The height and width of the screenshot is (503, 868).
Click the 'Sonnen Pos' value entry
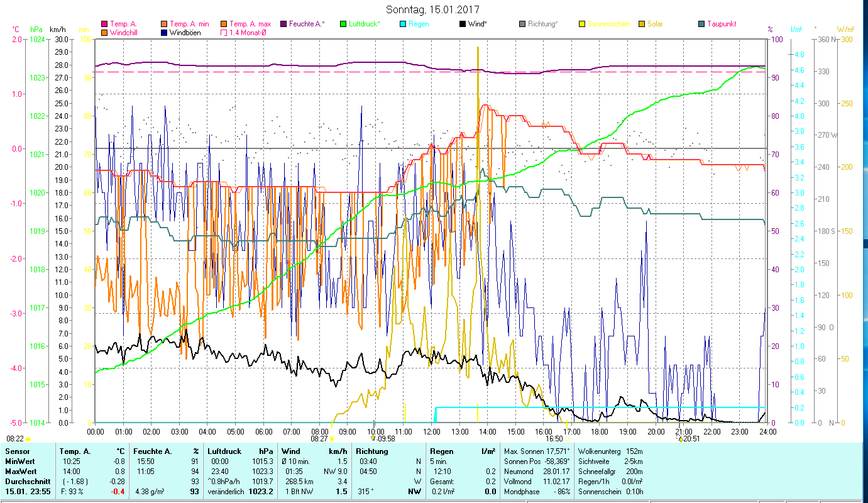tap(537, 462)
